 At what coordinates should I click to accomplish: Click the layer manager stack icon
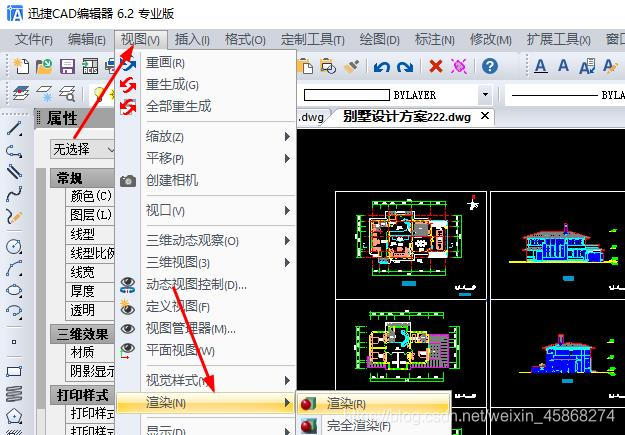[x=21, y=93]
